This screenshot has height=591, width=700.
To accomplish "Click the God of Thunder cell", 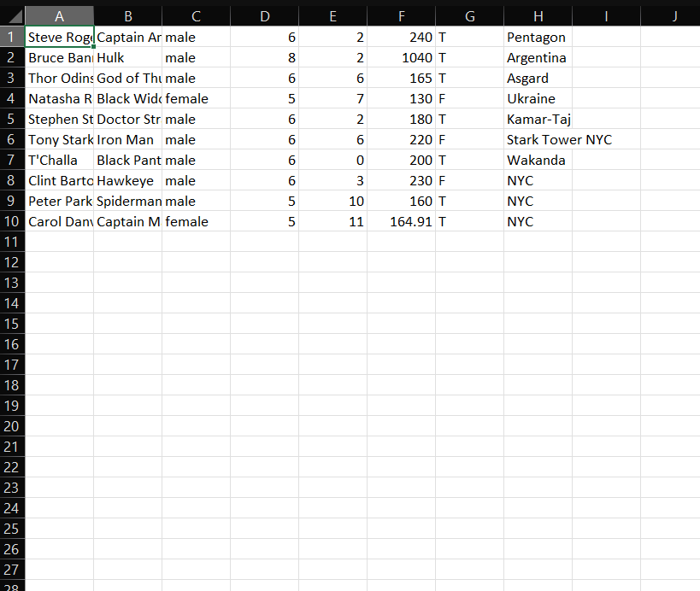I will (x=127, y=78).
